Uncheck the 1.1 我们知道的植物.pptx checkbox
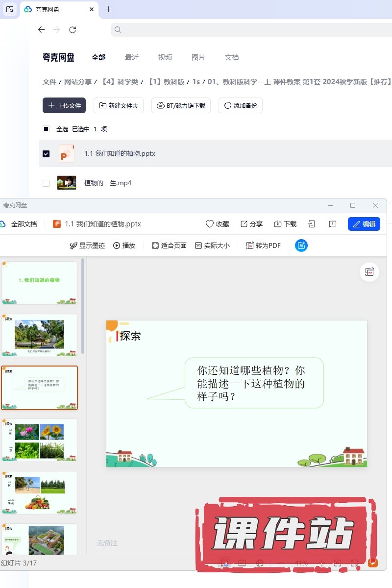Screen dimensions: 392x588 pyautogui.click(x=46, y=153)
